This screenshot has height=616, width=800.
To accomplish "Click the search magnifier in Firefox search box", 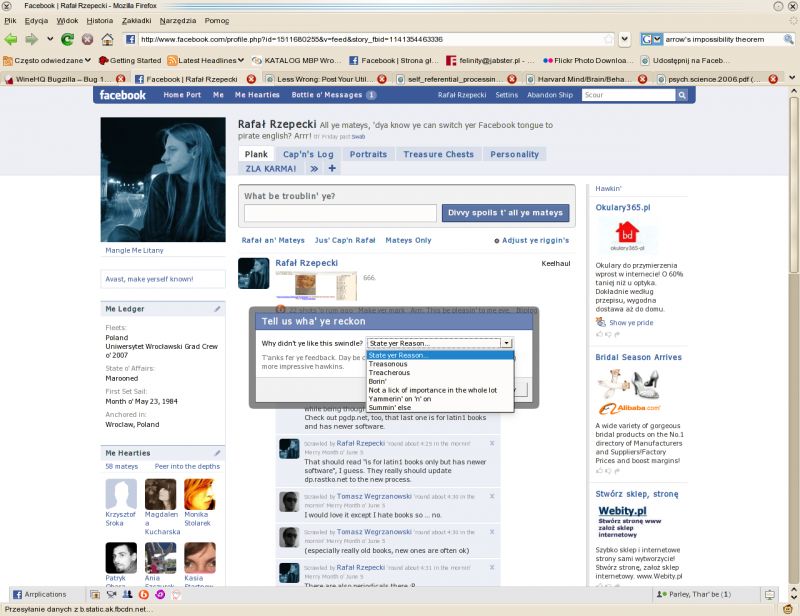I will tap(788, 39).
